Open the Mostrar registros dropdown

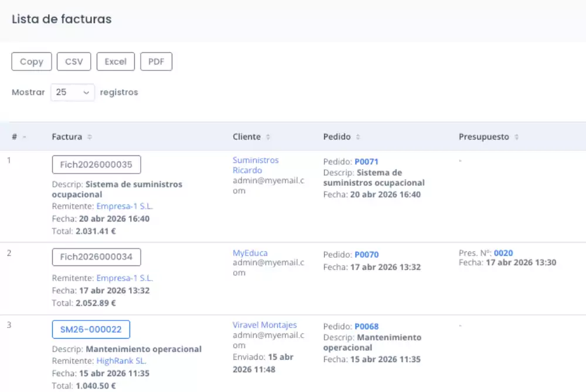tap(73, 93)
